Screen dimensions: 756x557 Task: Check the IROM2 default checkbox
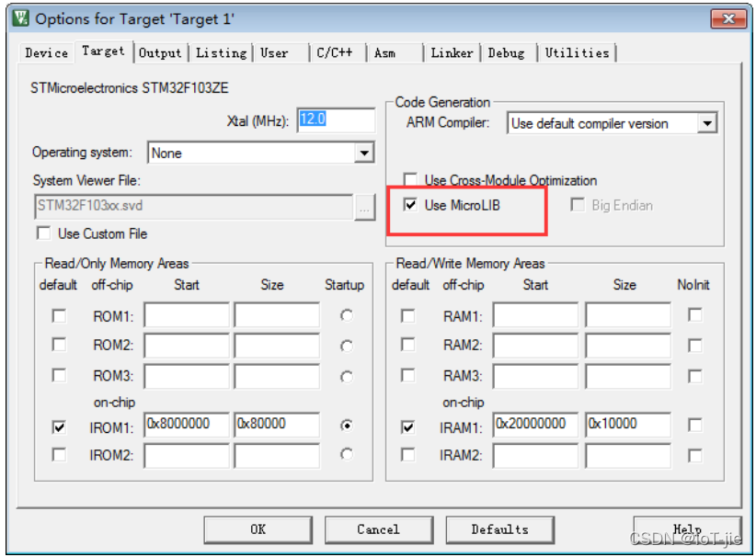point(59,455)
